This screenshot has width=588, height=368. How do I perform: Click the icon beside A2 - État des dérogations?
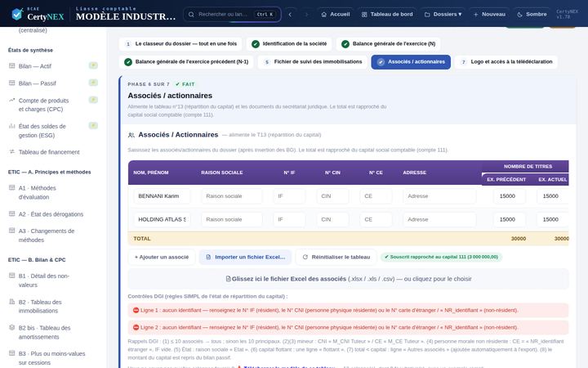coord(12,214)
